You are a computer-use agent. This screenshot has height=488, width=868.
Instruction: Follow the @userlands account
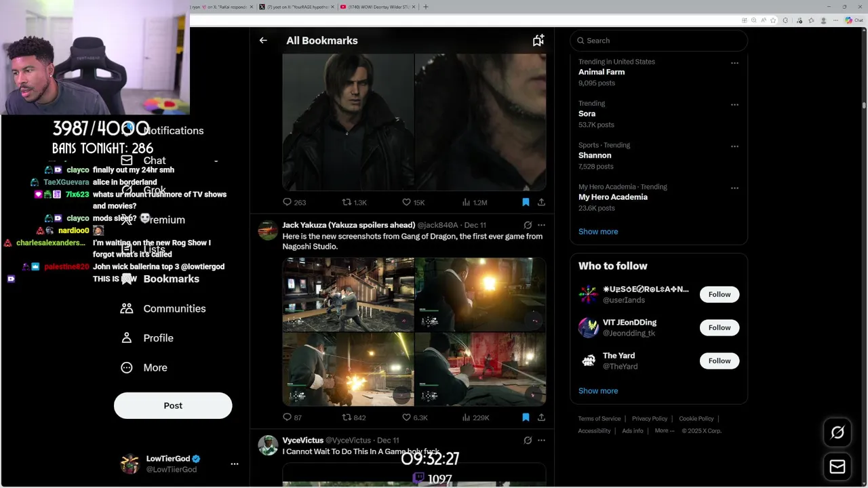719,294
